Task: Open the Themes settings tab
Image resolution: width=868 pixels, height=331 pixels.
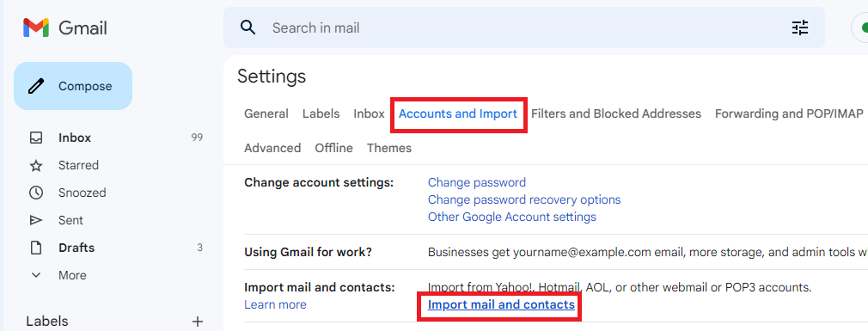Action: (389, 148)
